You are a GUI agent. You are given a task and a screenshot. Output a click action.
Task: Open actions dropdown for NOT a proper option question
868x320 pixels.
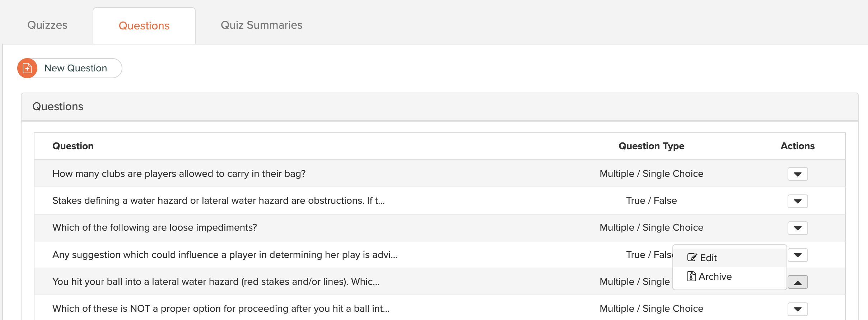pos(798,309)
